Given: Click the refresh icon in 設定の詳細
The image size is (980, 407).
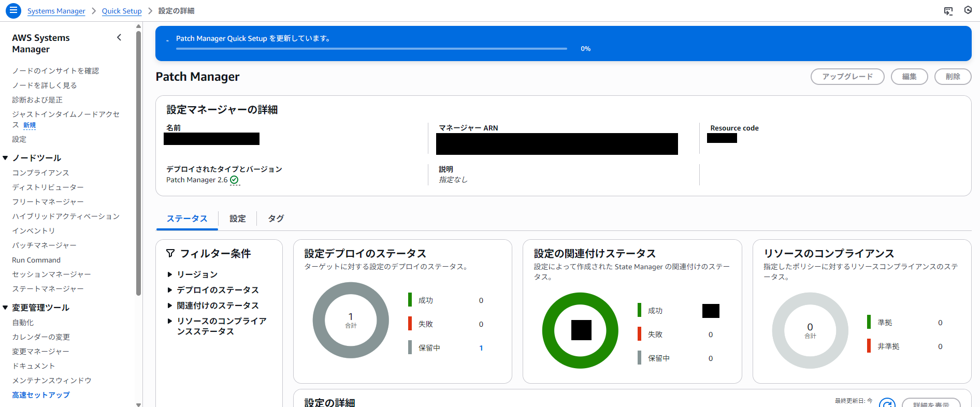Looking at the screenshot, I should [887, 403].
